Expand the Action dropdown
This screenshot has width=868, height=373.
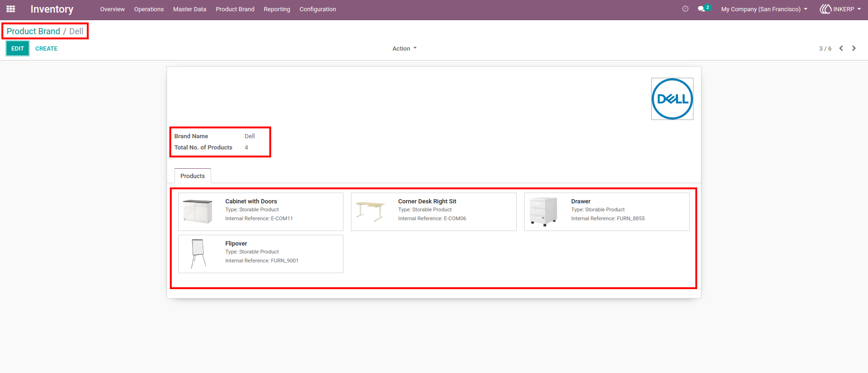point(404,49)
